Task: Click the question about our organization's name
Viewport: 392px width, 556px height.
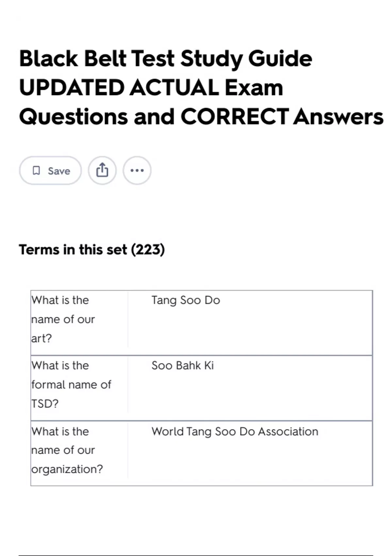Action: pos(67,450)
